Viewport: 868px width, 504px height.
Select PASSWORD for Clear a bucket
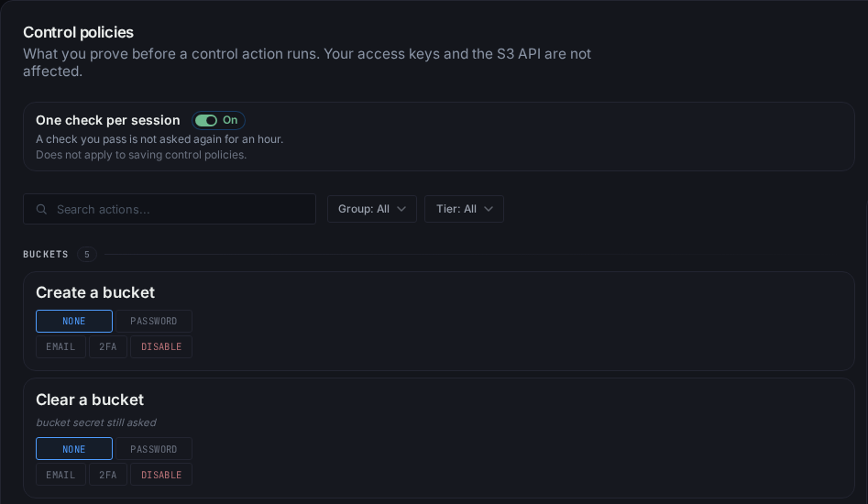pos(154,449)
